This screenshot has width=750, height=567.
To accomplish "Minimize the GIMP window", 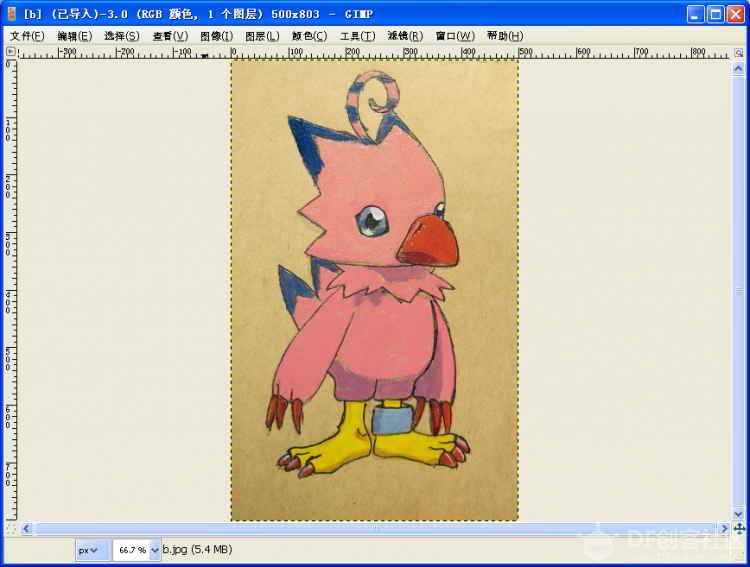I will tap(695, 14).
